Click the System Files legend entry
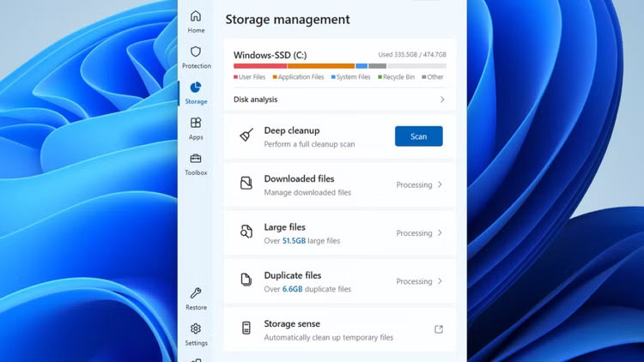The height and width of the screenshot is (362, 644). [x=350, y=76]
